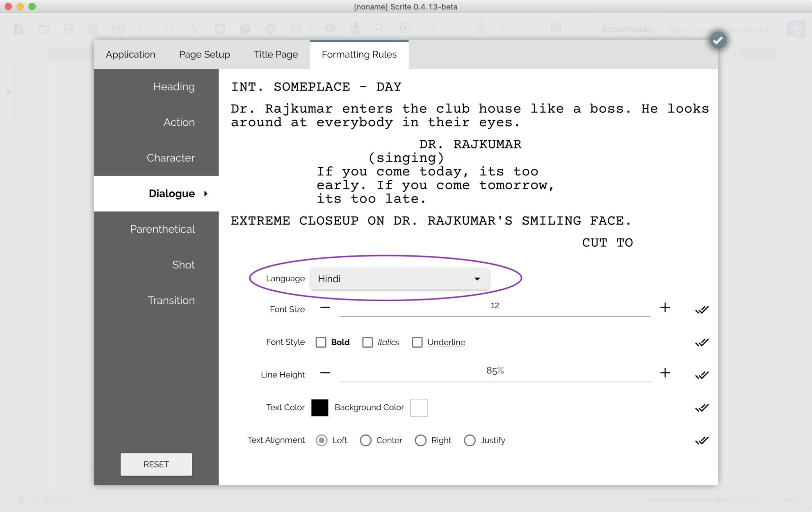Expand the Dialogue sidebar chevron
This screenshot has width=812, height=512.
206,193
